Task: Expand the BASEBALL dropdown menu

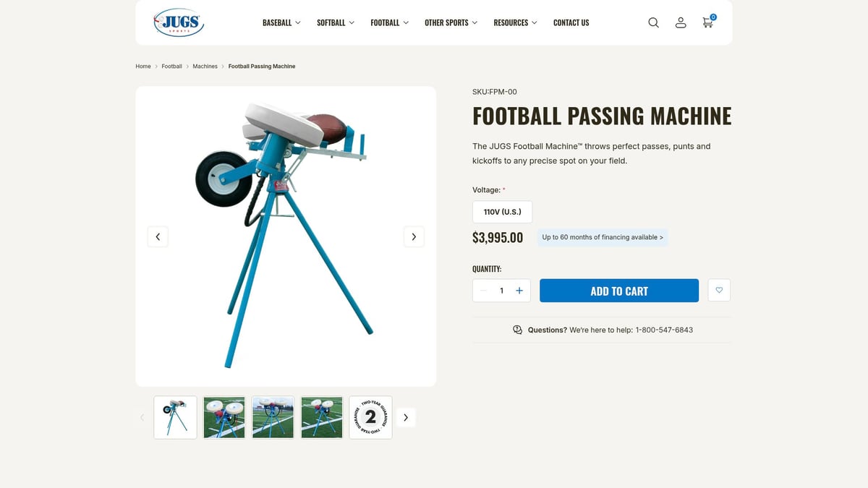Action: point(281,22)
